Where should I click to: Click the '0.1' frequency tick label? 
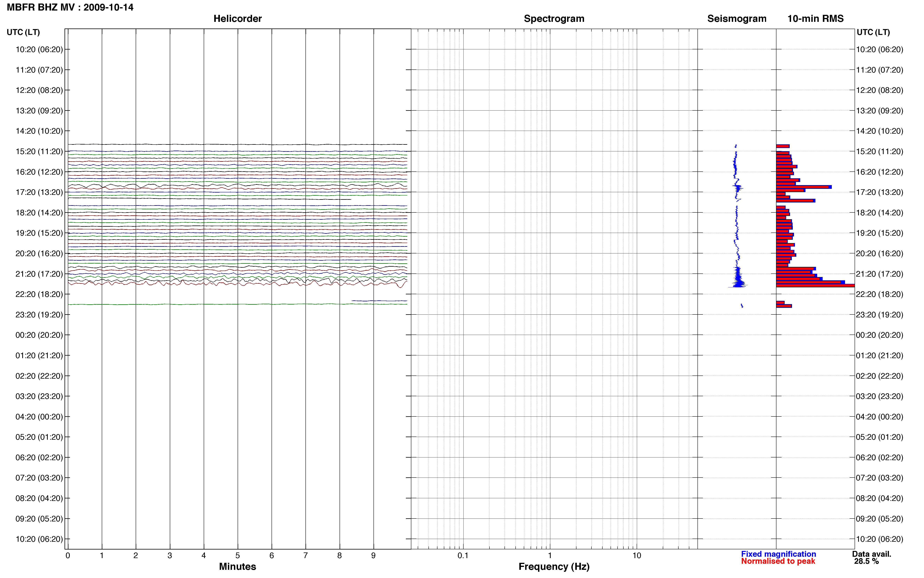463,555
